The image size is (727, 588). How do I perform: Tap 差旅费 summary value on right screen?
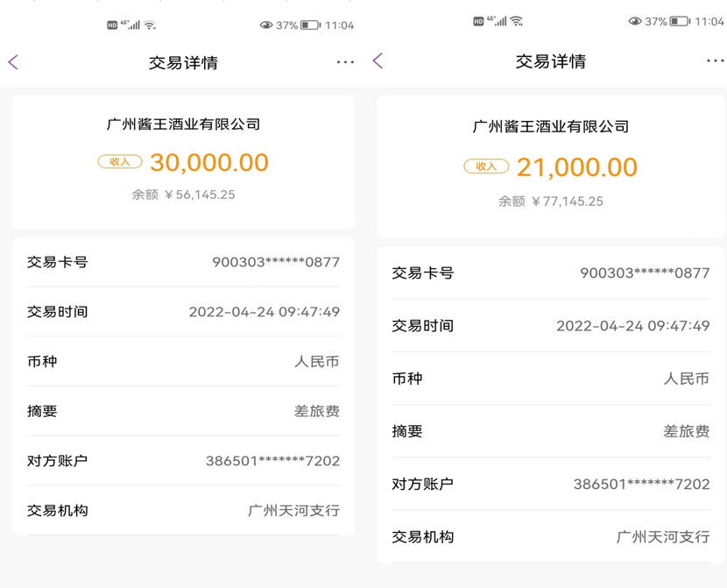(x=686, y=431)
